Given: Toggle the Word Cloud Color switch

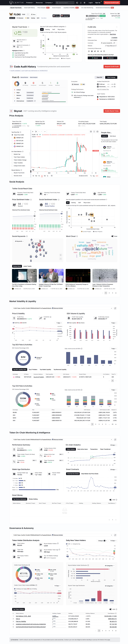Looking at the screenshot, I should coord(113,236).
